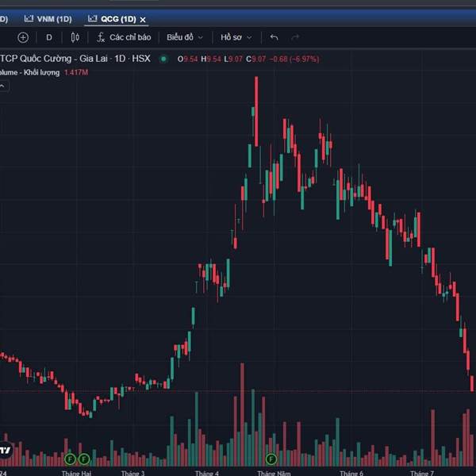
Task: Click the Tháng 6 time axis label
Action: (351, 473)
